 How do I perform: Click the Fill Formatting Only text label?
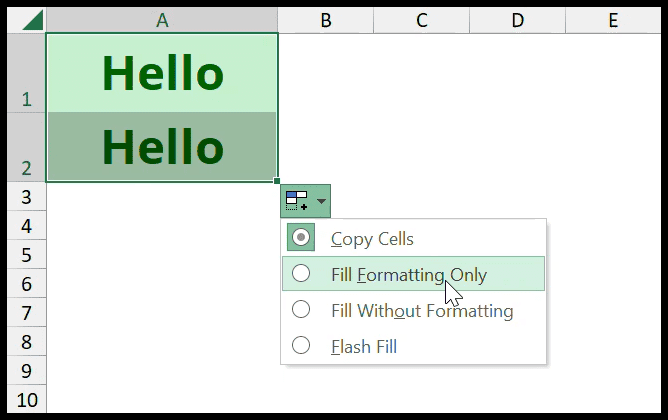[x=409, y=275]
